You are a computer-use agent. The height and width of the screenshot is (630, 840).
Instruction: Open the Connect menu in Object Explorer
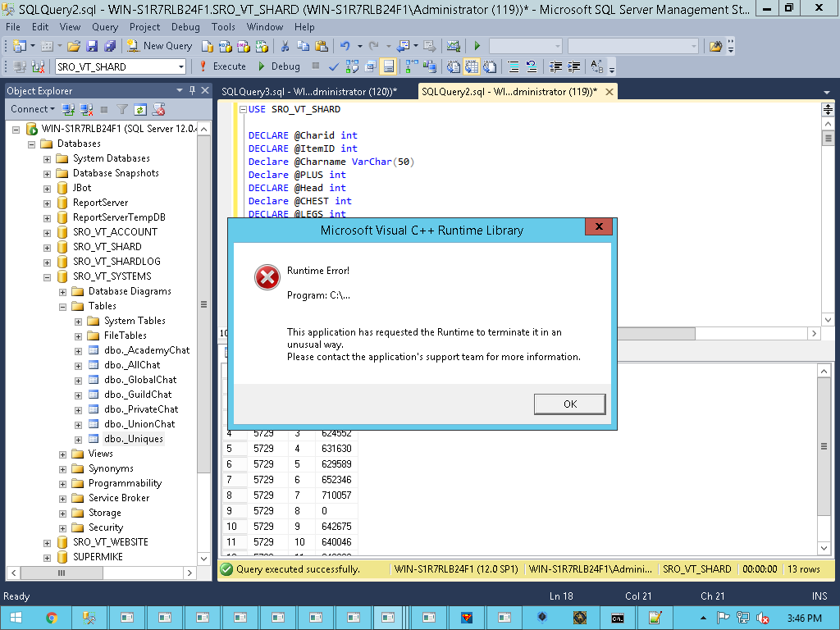point(32,109)
